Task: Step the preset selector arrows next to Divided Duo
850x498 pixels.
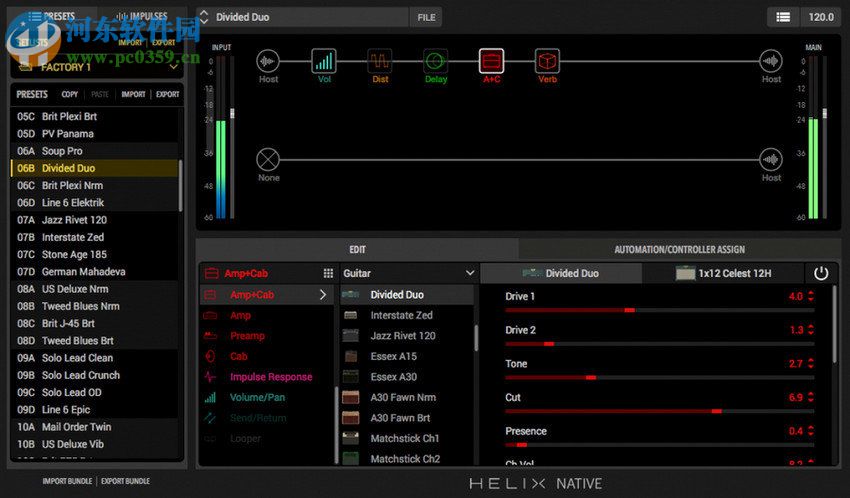Action: pos(204,17)
